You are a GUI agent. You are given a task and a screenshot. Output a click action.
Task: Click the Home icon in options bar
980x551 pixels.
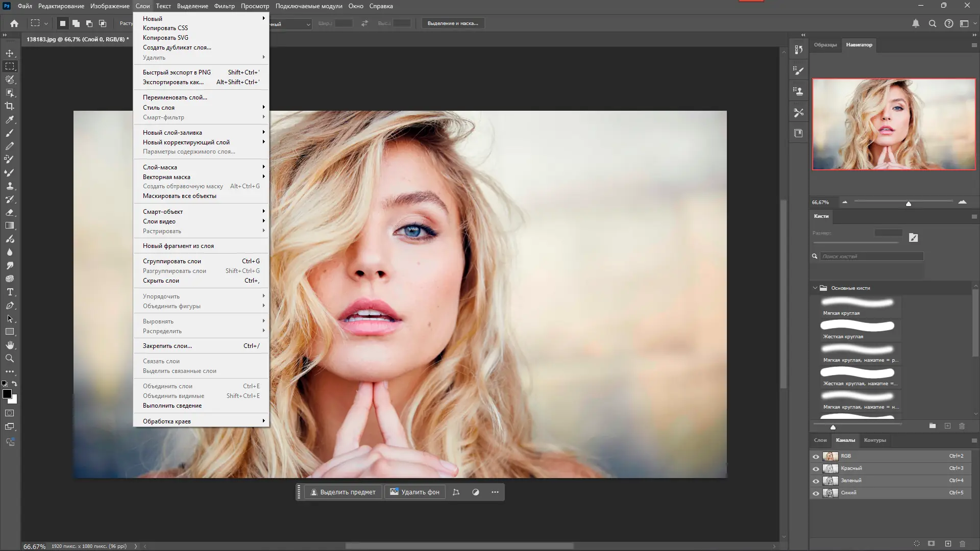pos(14,23)
